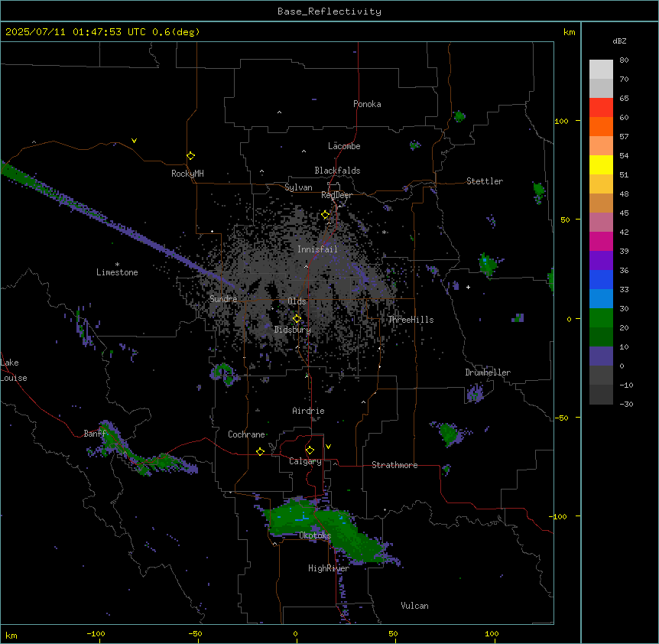
Task: Click the Sundre town label
Action: [x=223, y=299]
